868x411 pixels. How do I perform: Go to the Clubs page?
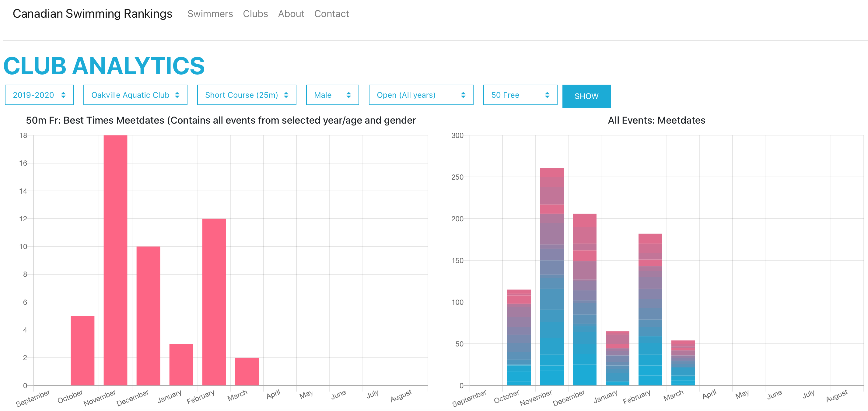(x=255, y=14)
